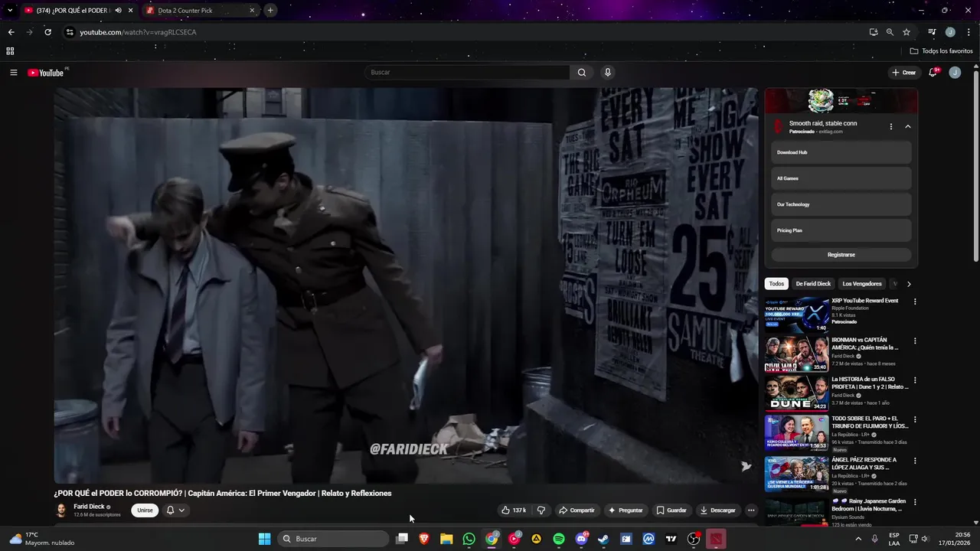980x551 pixels.
Task: Open the IRONMAN vs CAPITÁN AMÉRICA thumbnail
Action: point(796,354)
